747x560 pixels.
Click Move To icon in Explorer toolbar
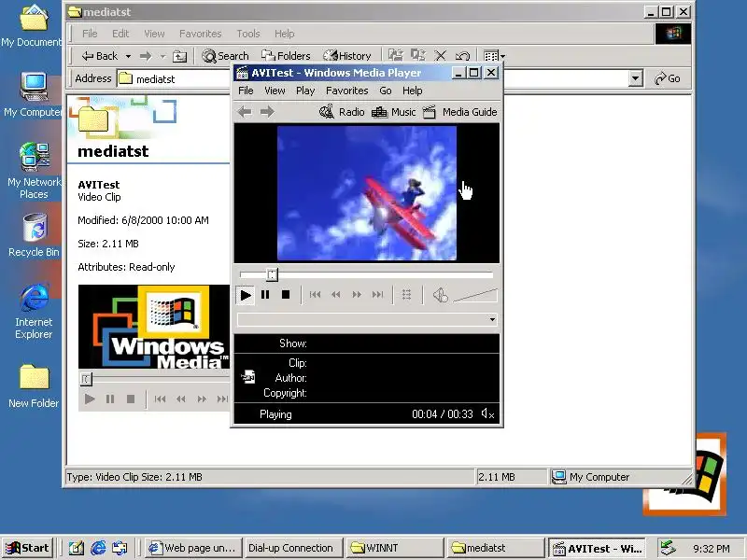pyautogui.click(x=395, y=56)
